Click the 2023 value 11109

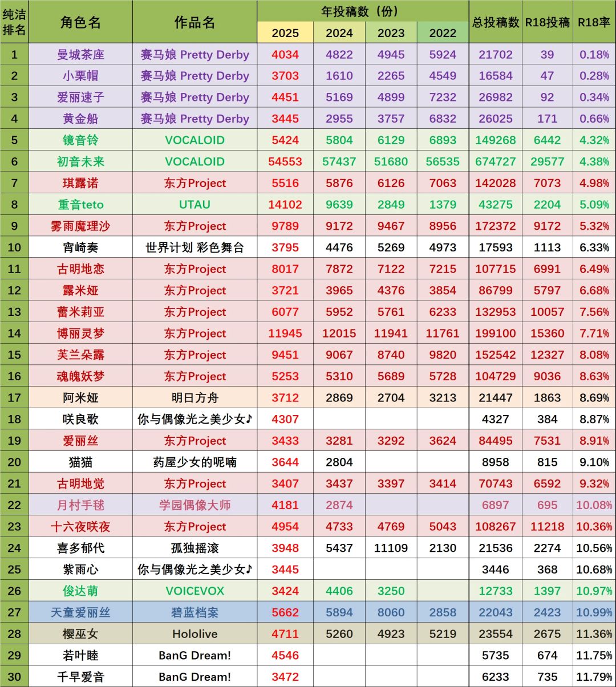coord(391,548)
